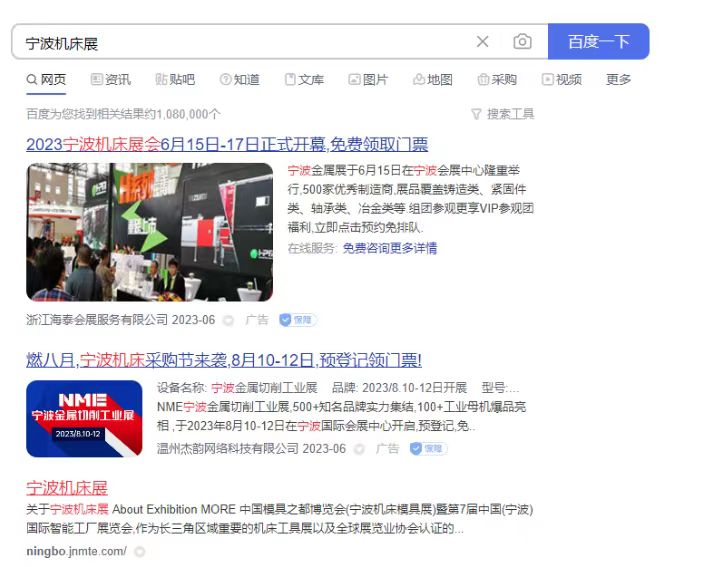Select the 采购 tab
This screenshot has height=567, width=702.
(x=497, y=80)
